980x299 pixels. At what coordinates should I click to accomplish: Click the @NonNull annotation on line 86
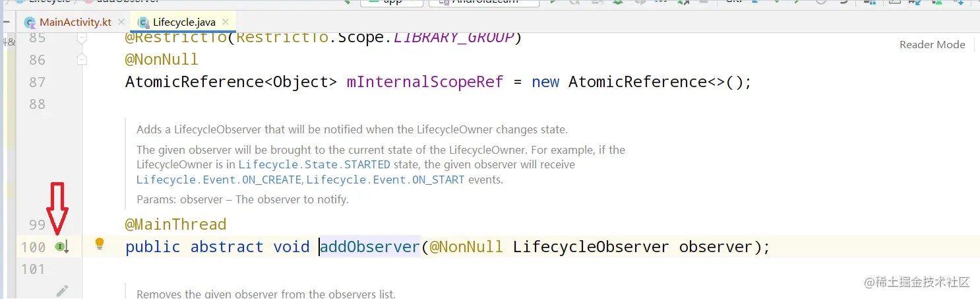coord(162,60)
